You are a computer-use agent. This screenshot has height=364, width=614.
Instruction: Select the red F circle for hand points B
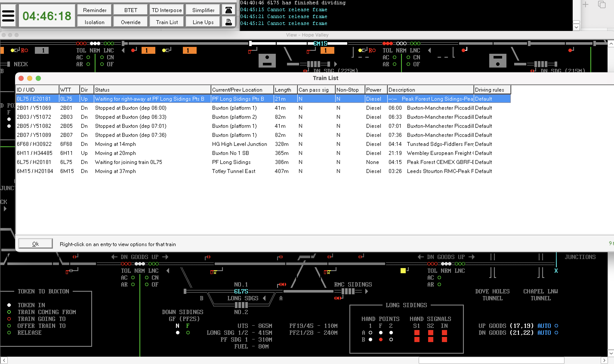click(x=381, y=339)
